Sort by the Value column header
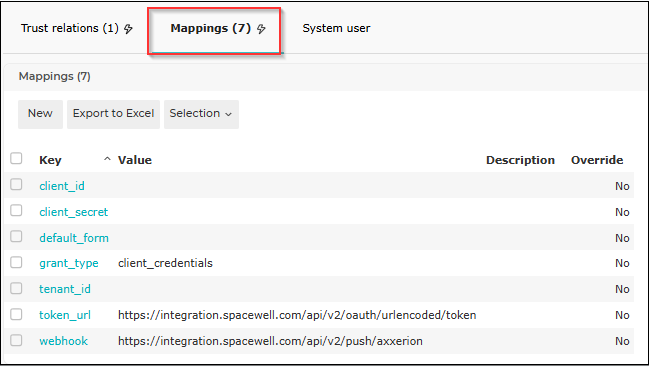 coord(135,160)
